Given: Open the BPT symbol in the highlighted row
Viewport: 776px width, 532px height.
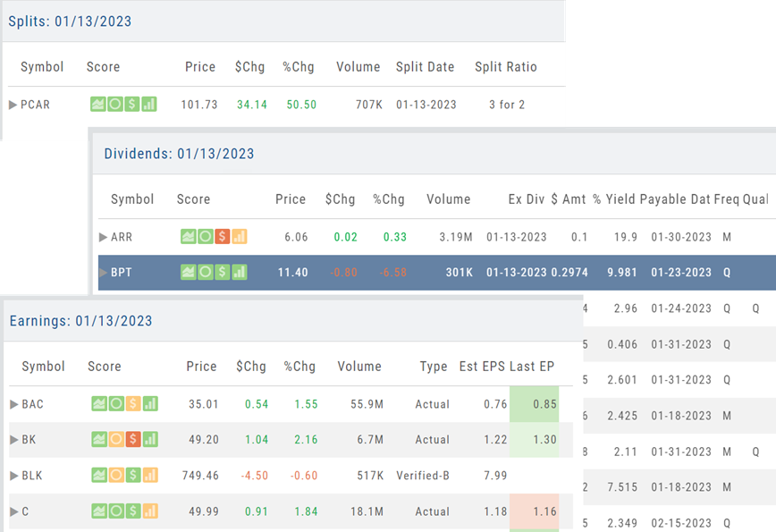Looking at the screenshot, I should tap(122, 272).
